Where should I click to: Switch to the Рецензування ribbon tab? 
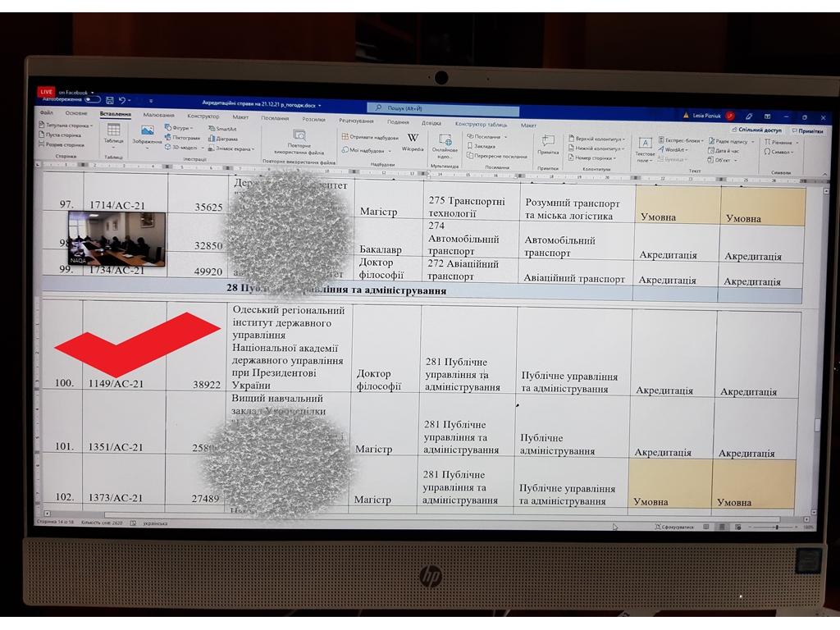pyautogui.click(x=356, y=121)
